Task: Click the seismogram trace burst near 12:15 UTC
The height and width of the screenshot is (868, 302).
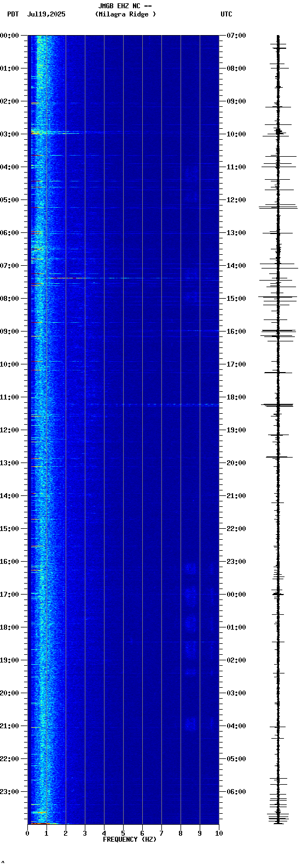Action: (x=278, y=207)
